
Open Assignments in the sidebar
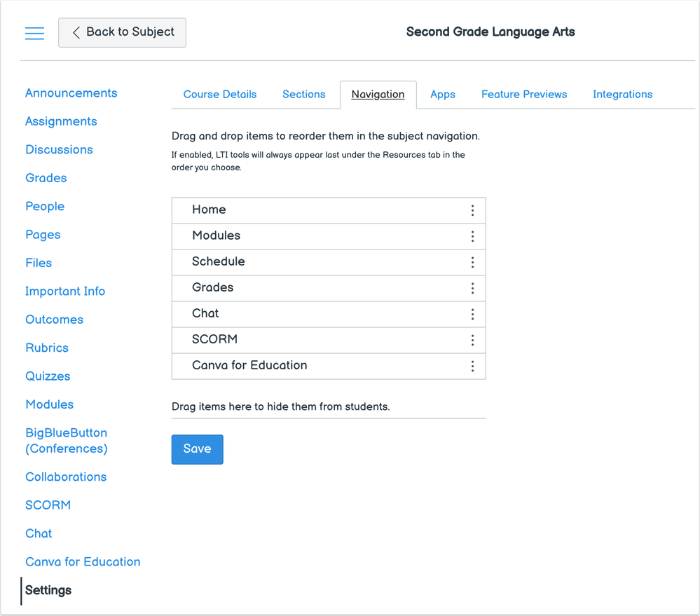click(61, 121)
